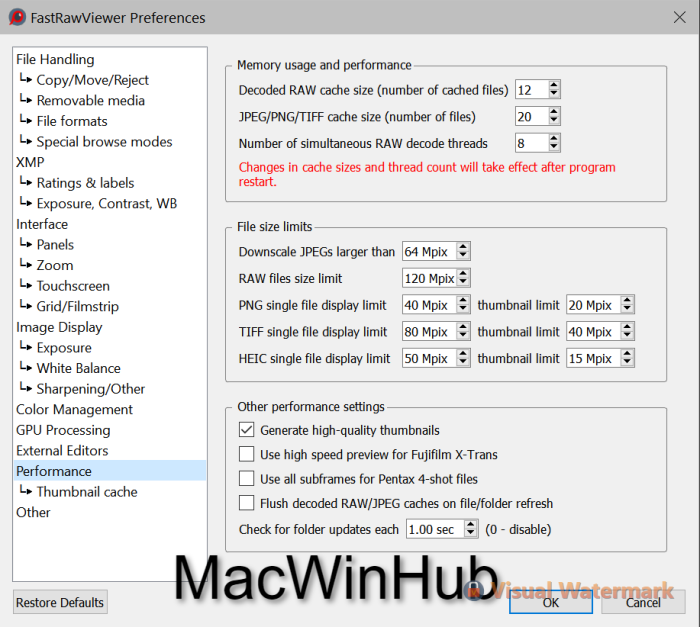Screen dimensions: 700x627
Task: Select Panels in the sidebar
Action: [55, 245]
